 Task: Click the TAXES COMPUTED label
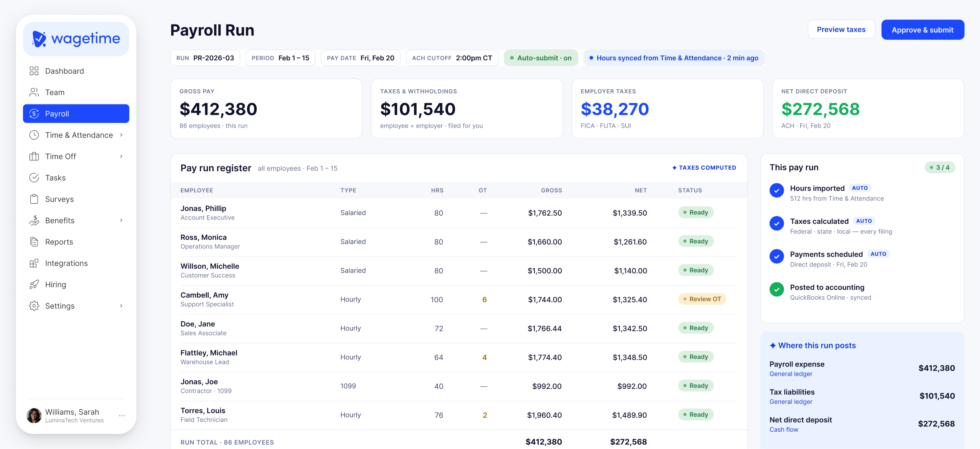[707, 168]
